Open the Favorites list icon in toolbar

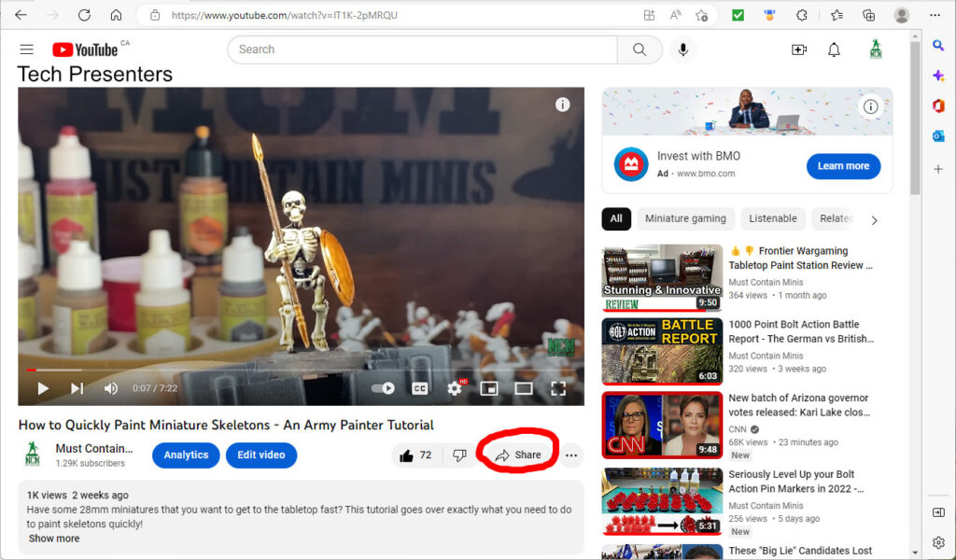point(837,15)
